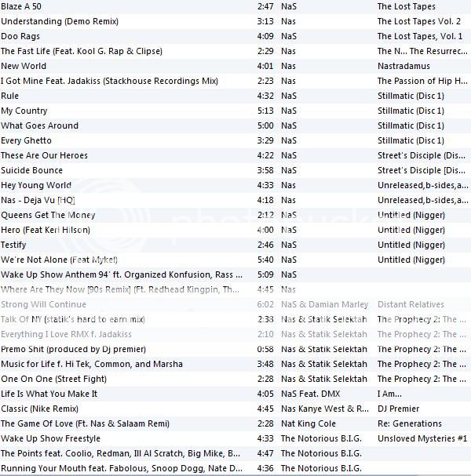Image resolution: width=471 pixels, height=476 pixels.
Task: Select 'Where Are They Now [90s Remix]'
Action: 120,289
